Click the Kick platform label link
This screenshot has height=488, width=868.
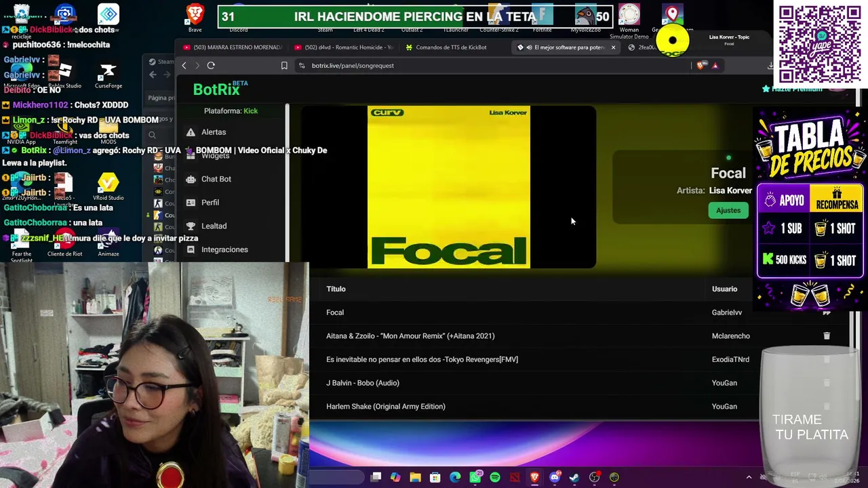pos(250,111)
